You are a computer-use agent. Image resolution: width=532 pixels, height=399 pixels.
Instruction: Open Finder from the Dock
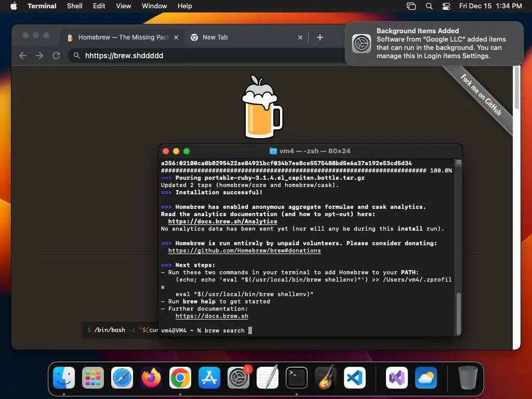tap(64, 378)
